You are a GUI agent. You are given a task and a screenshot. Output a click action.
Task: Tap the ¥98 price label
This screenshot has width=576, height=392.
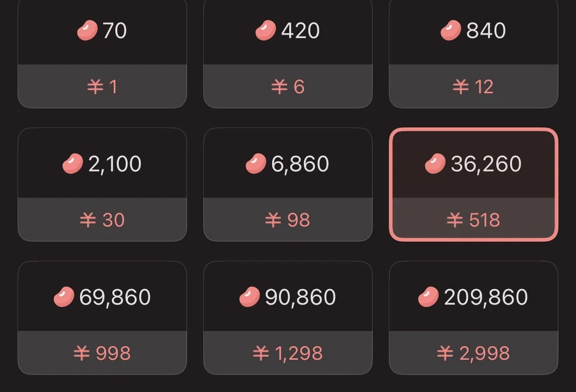point(288,220)
